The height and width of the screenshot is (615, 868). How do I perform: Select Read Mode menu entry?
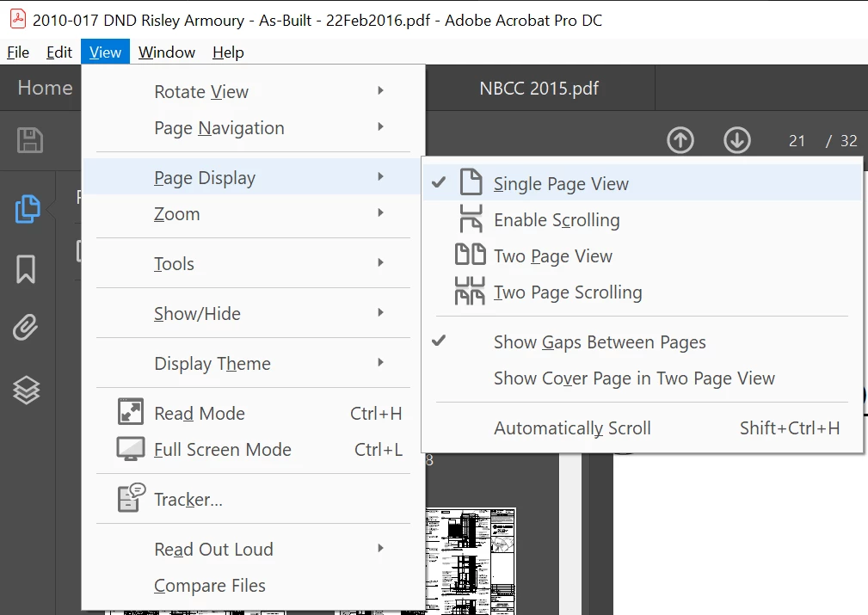pos(254,413)
